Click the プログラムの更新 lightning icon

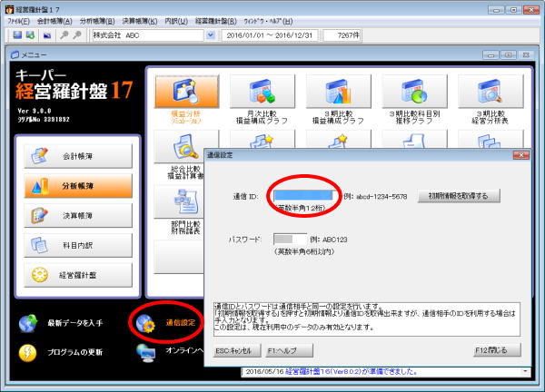click(28, 353)
